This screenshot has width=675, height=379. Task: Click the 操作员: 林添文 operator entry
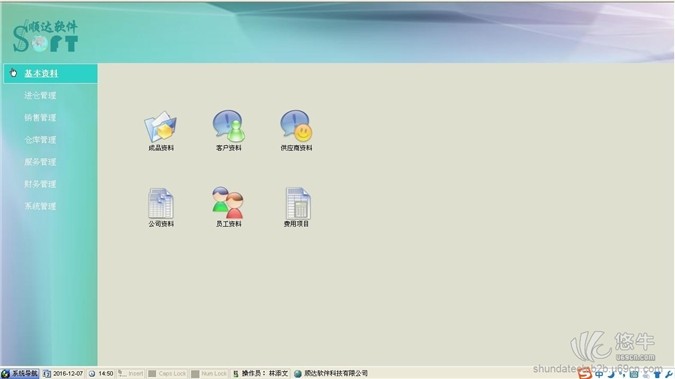[x=261, y=373]
